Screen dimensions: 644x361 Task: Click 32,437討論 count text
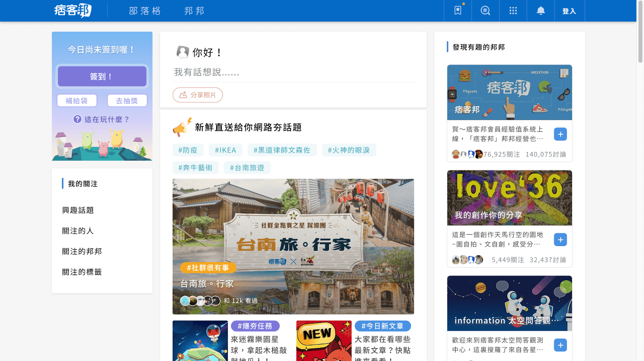pos(548,260)
